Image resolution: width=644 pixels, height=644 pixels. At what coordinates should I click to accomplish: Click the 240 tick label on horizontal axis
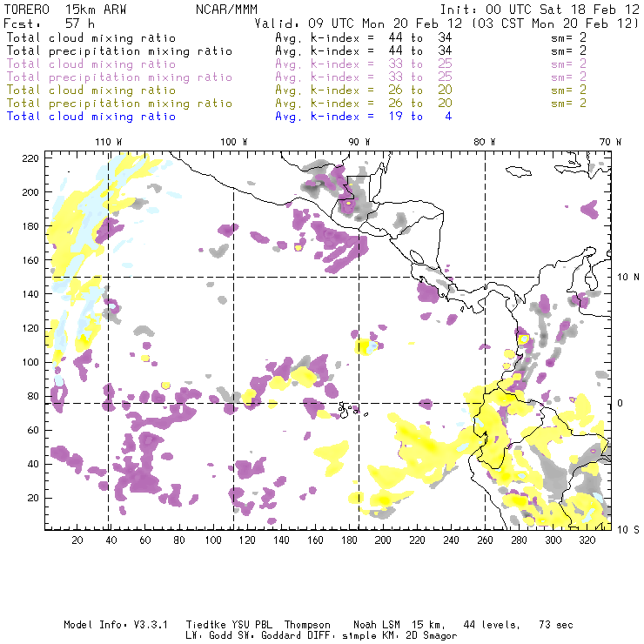click(x=451, y=540)
